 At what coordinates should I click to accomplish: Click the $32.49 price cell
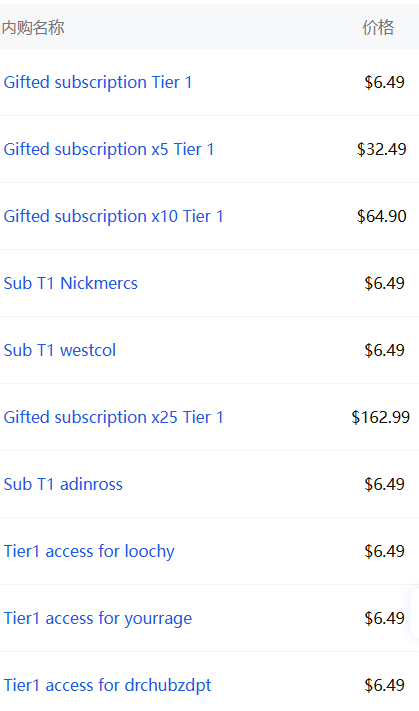coord(381,149)
